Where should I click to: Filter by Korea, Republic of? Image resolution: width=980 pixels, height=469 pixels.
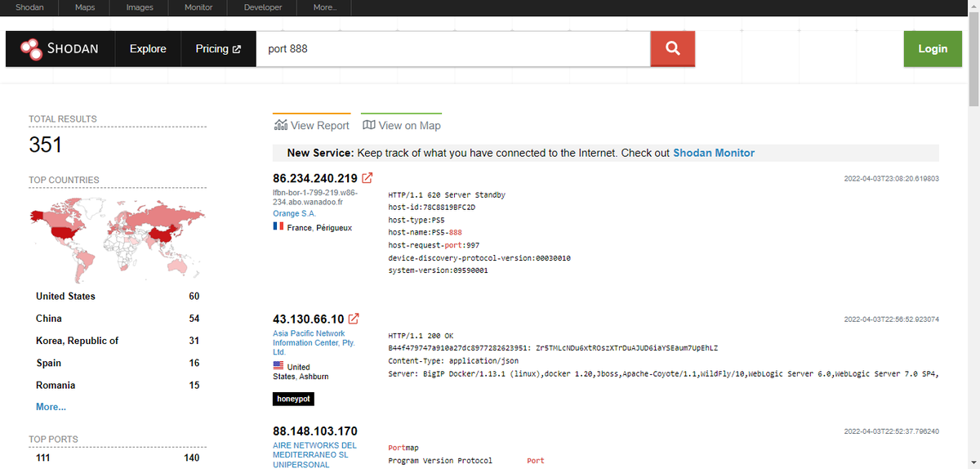(x=77, y=341)
